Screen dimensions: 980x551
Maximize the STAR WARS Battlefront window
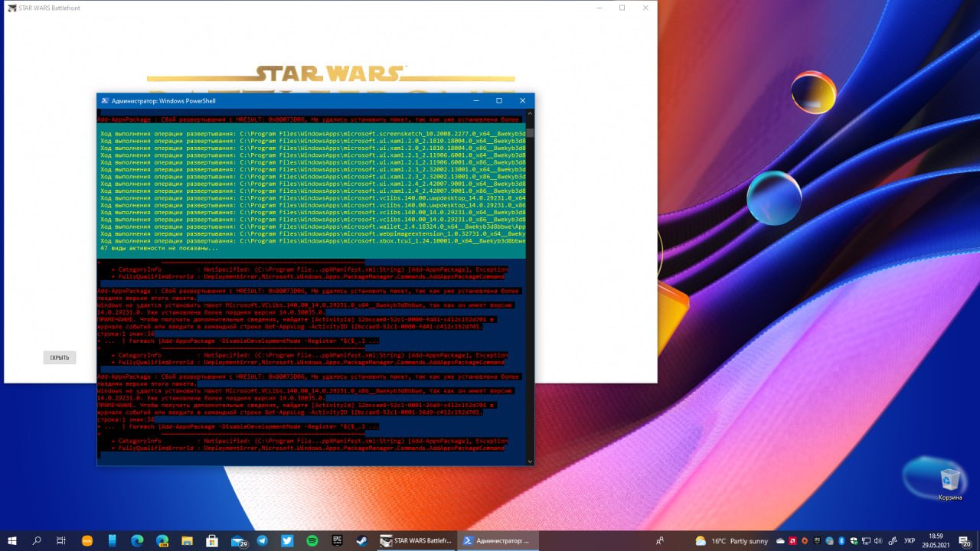click(622, 8)
